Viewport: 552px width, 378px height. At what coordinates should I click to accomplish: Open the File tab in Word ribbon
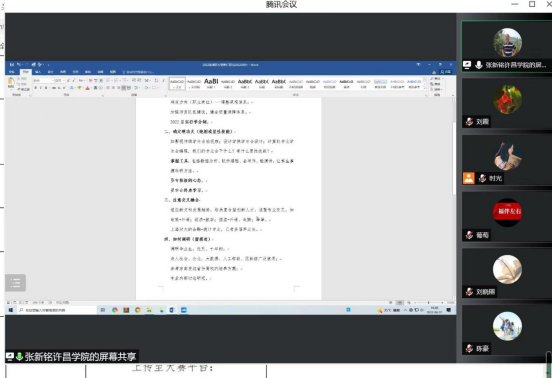(x=12, y=72)
